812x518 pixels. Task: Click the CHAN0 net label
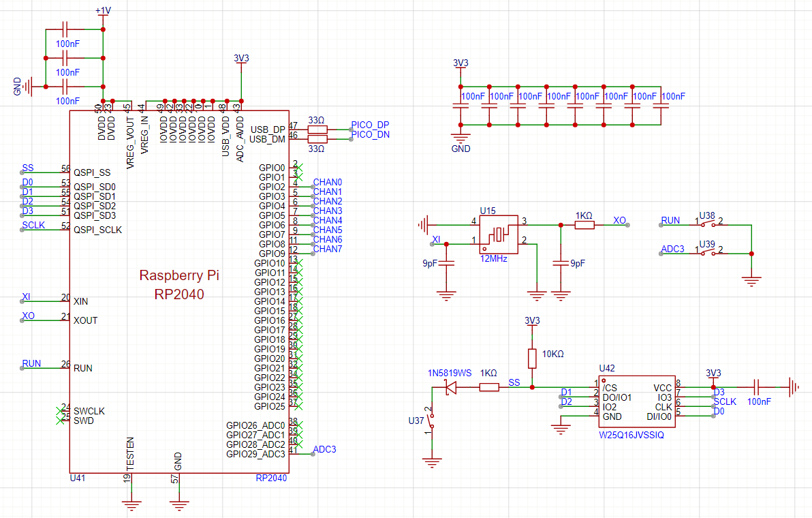point(327,183)
